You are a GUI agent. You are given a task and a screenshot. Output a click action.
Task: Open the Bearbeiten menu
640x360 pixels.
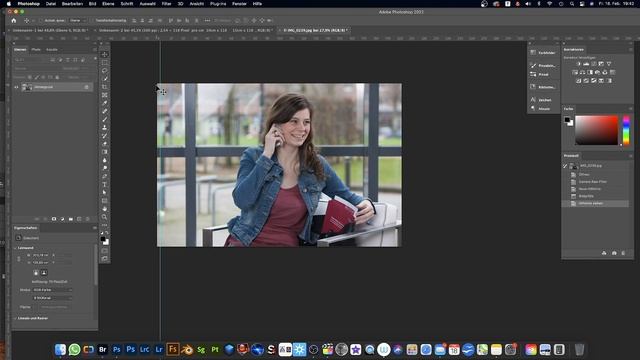point(72,4)
